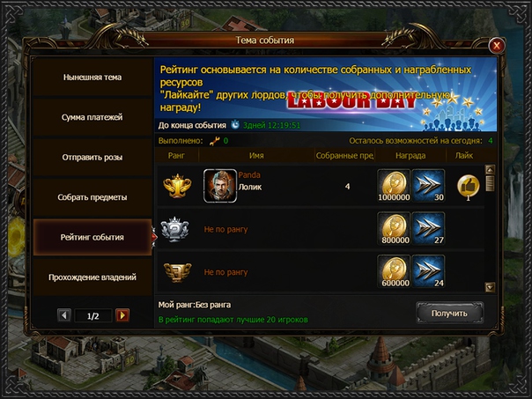Click the ranking list scroll-up arrow
This screenshot has height=399, width=532.
tap(490, 169)
